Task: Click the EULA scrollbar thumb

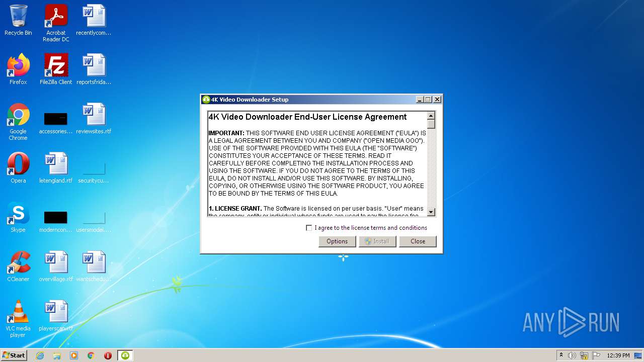Action: coord(431,123)
